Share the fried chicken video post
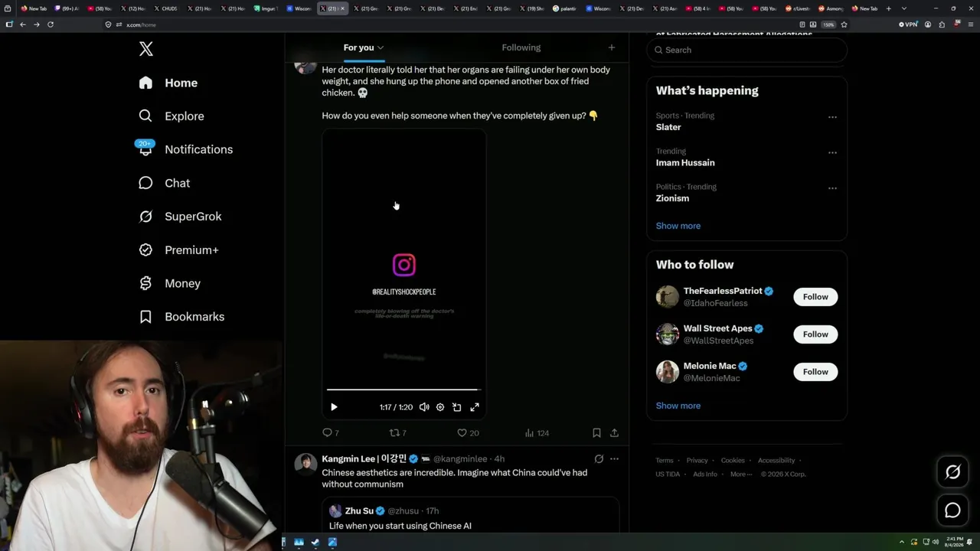 (614, 433)
